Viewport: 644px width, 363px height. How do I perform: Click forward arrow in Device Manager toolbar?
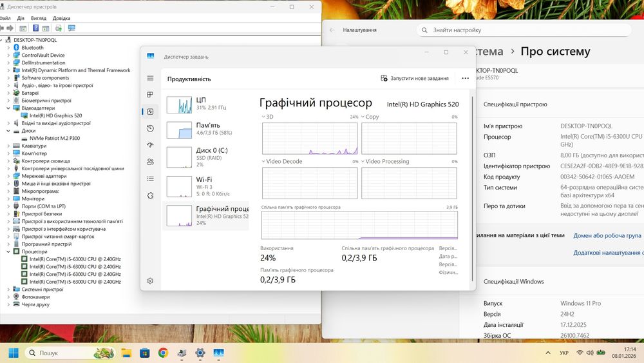tap(10, 28)
